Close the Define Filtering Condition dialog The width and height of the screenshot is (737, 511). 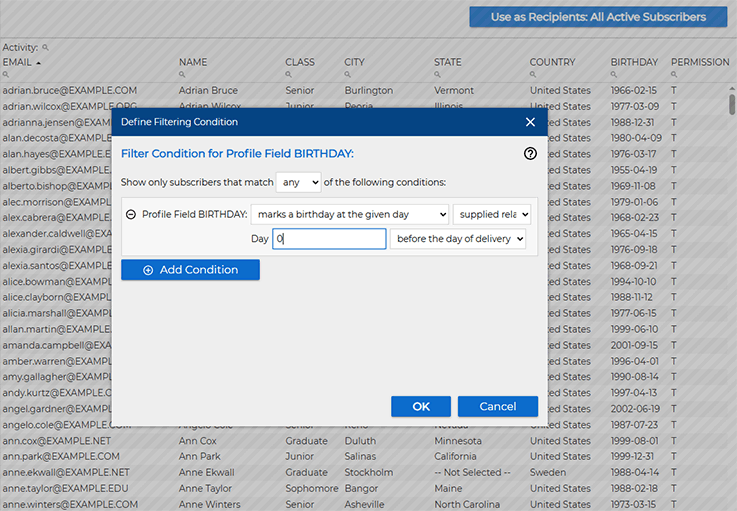(x=530, y=122)
